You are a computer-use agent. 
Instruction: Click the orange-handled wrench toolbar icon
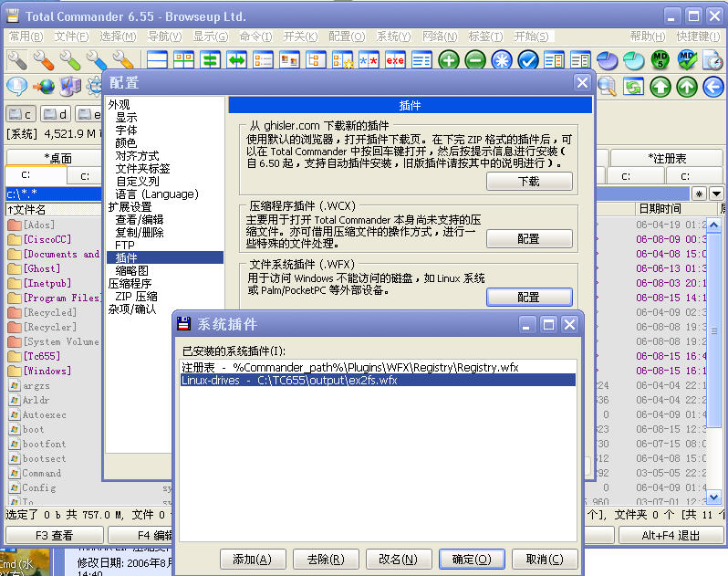coord(44,60)
